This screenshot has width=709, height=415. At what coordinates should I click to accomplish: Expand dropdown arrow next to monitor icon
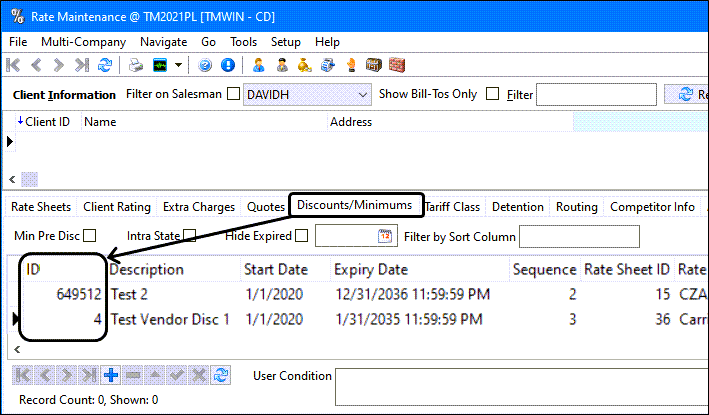tap(179, 65)
